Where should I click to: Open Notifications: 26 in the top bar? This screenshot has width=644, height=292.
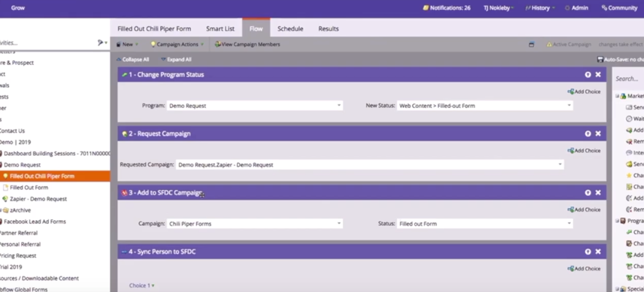[446, 8]
